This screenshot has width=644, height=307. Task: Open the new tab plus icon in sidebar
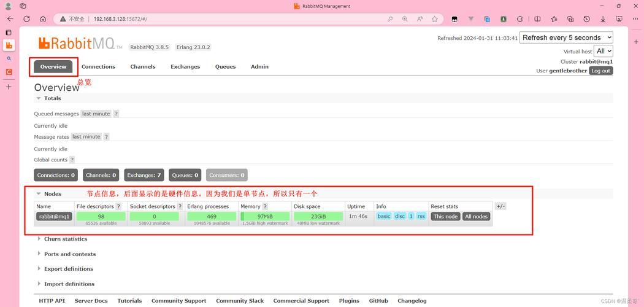[9, 87]
